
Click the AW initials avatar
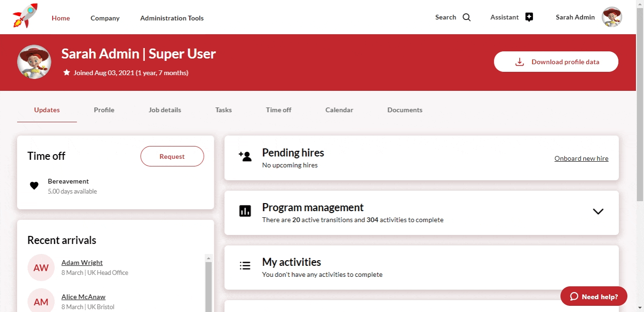point(41,267)
